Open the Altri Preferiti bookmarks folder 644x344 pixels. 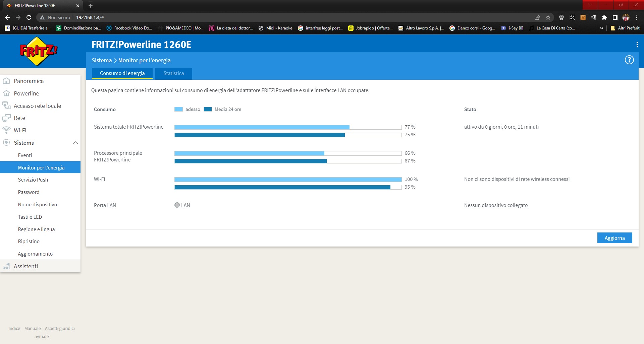(625, 28)
